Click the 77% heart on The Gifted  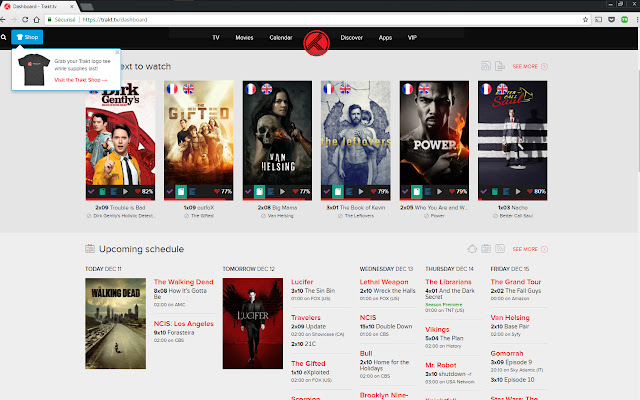click(x=222, y=191)
